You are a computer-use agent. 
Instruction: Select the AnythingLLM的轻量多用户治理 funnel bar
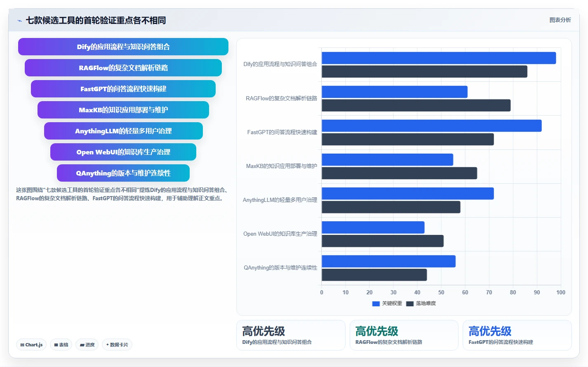tap(123, 131)
